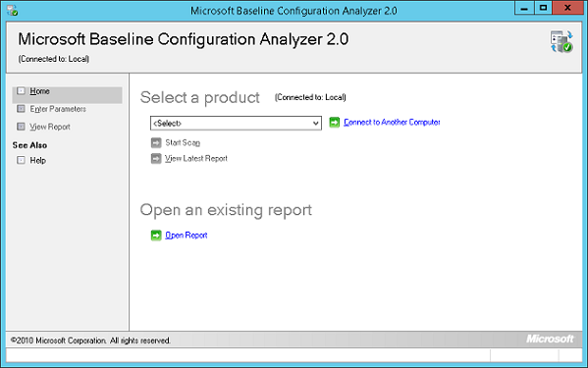Open Help under See Also
The height and width of the screenshot is (368, 588).
(x=38, y=160)
